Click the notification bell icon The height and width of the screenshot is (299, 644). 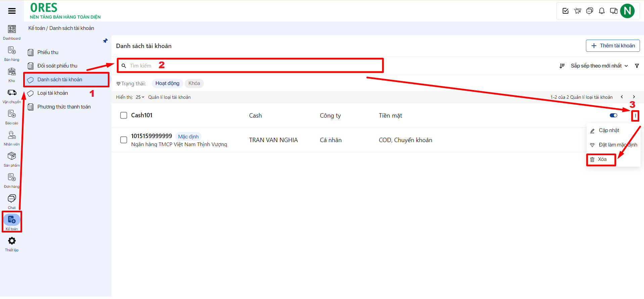(x=602, y=11)
